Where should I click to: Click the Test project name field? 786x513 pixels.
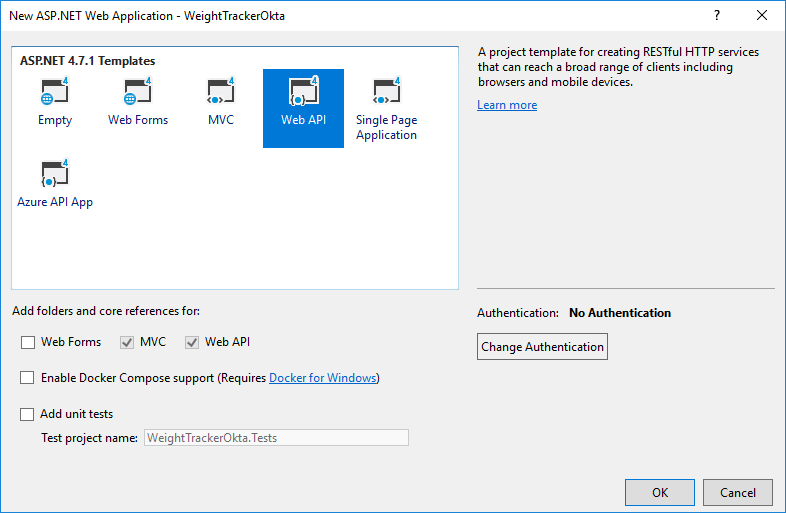[276, 438]
